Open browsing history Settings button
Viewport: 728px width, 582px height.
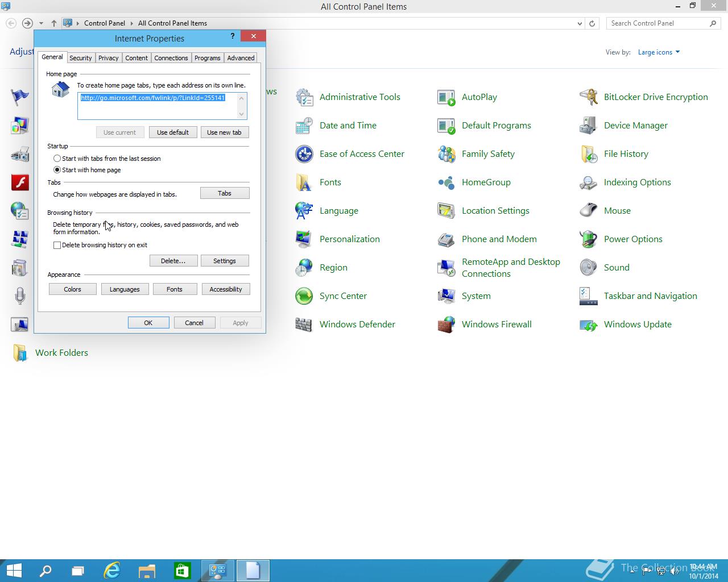[x=225, y=261]
